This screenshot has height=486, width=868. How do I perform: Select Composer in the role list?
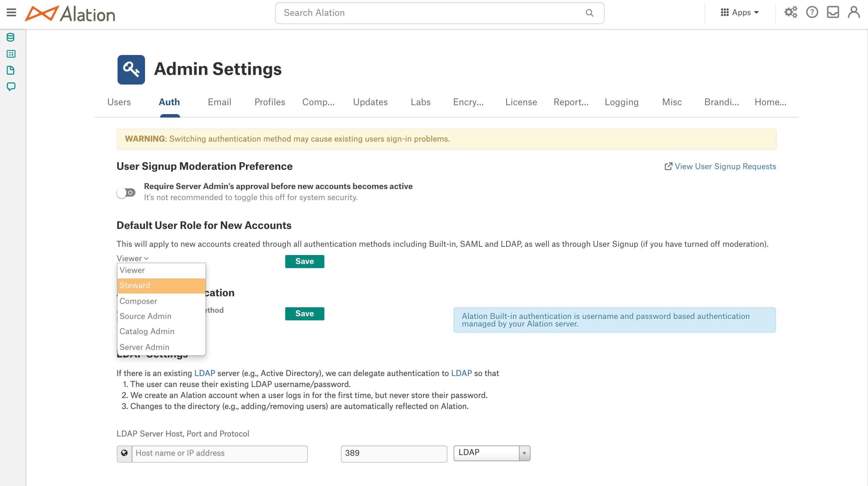[162, 301]
